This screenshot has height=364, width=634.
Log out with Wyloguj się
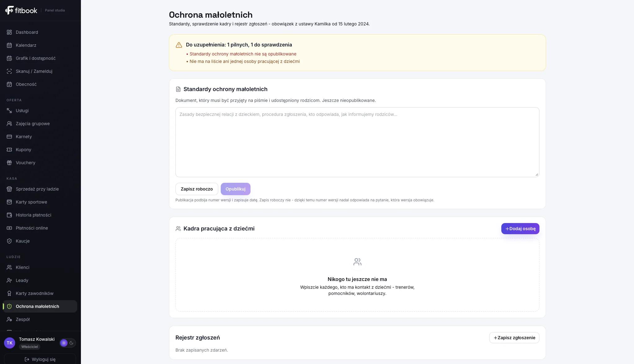[40, 359]
